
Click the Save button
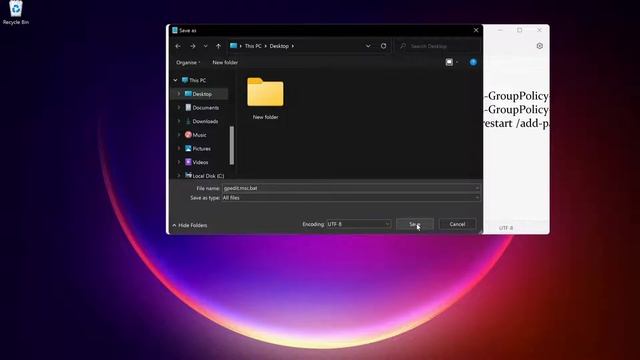pos(415,224)
